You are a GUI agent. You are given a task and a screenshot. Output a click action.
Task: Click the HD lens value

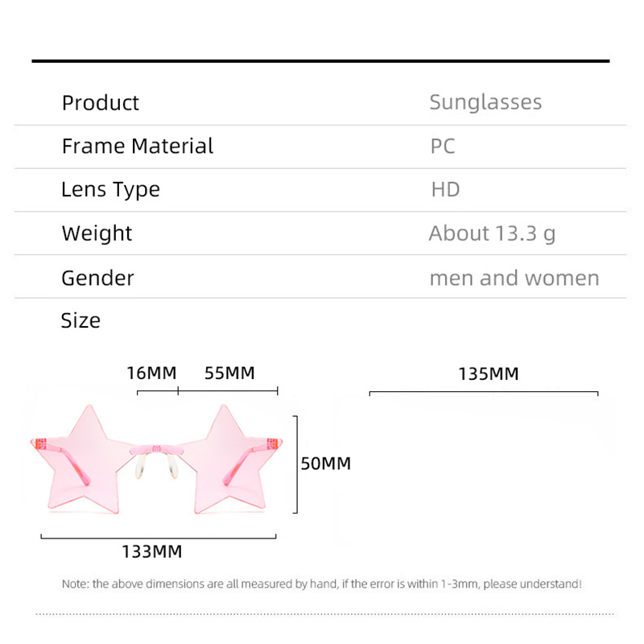(445, 190)
